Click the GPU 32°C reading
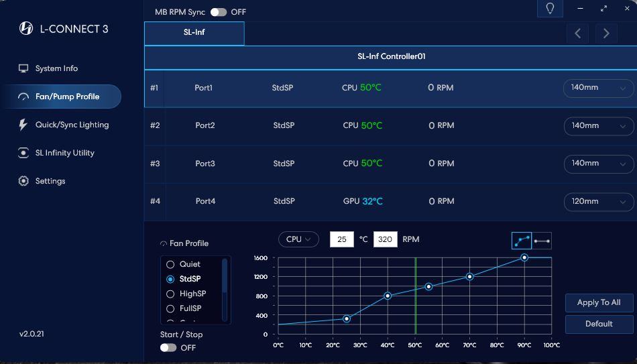The width and height of the screenshot is (637, 364). pyautogui.click(x=363, y=202)
